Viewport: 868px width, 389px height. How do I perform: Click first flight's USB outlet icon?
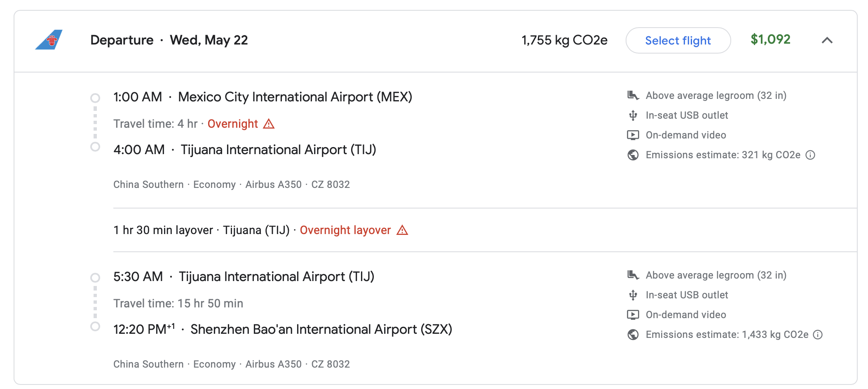point(633,115)
